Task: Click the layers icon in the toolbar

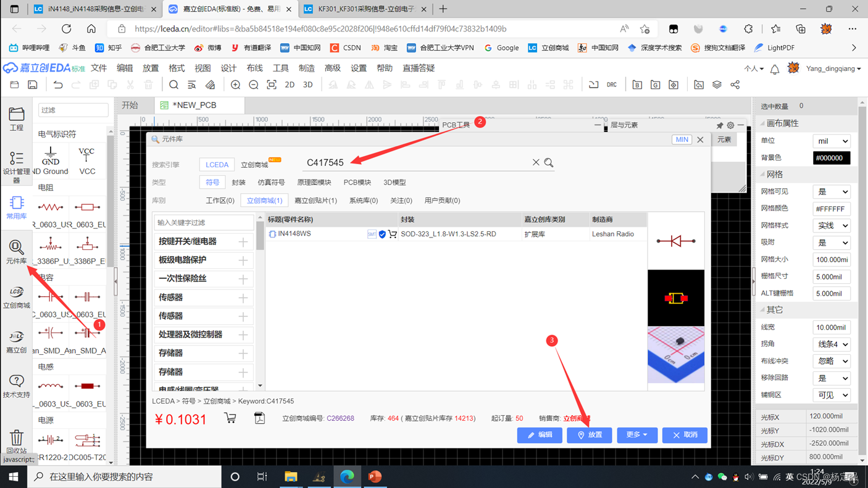Action: 717,85
